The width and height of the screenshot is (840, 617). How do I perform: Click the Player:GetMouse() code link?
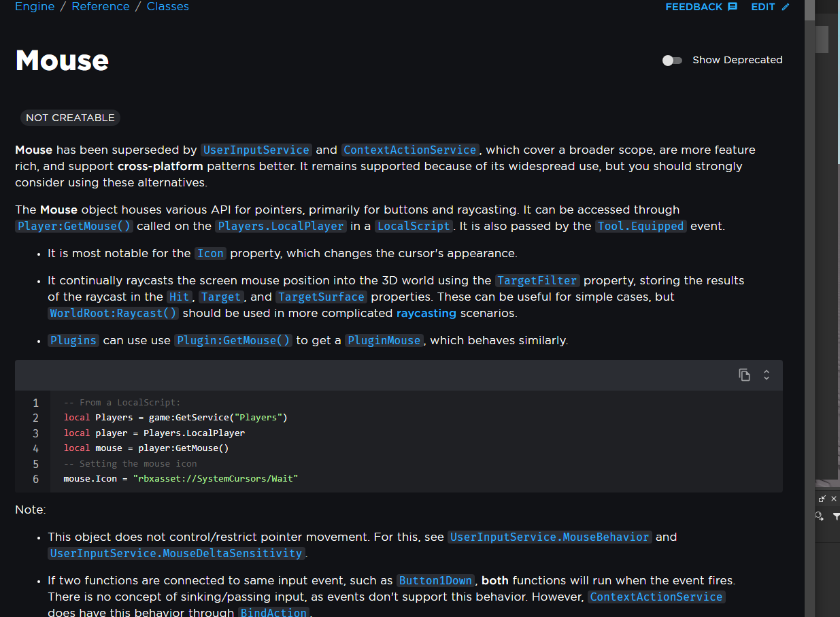pyautogui.click(x=73, y=226)
